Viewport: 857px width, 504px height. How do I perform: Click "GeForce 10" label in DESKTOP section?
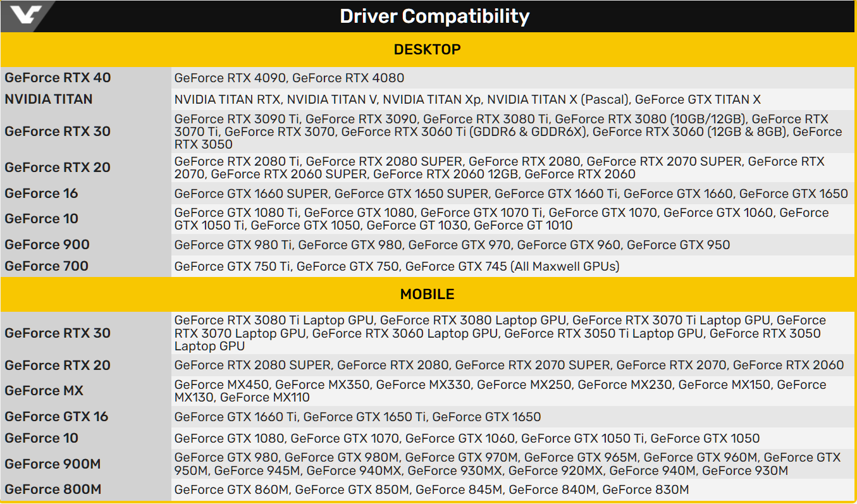coord(41,219)
